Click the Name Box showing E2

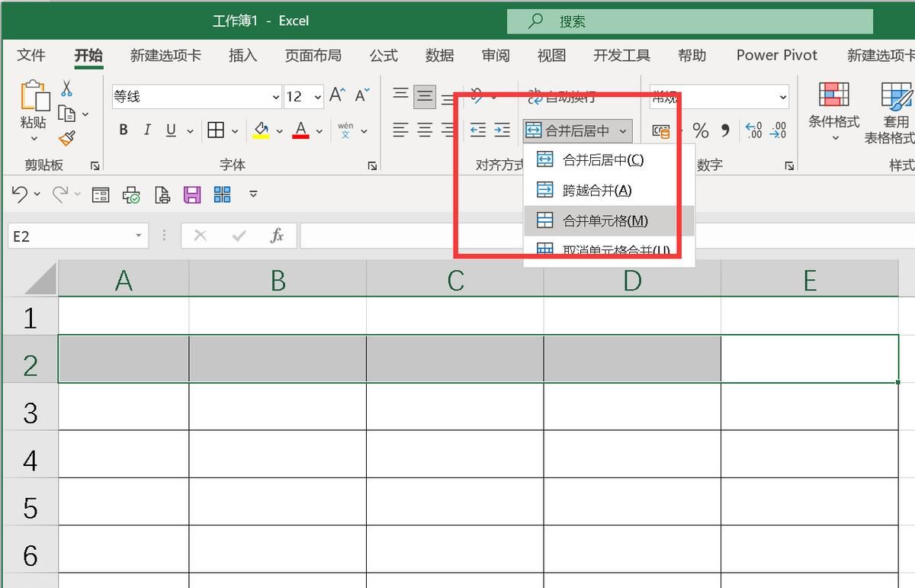click(x=72, y=235)
